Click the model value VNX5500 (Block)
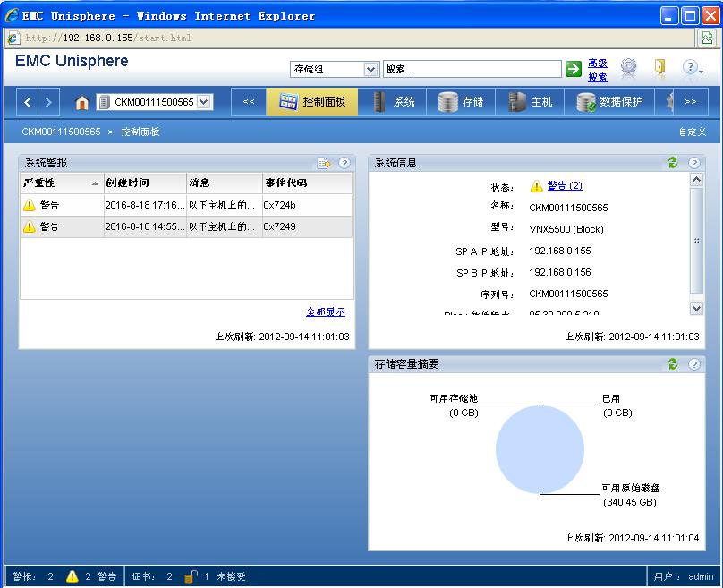The width and height of the screenshot is (723, 588). click(x=566, y=229)
